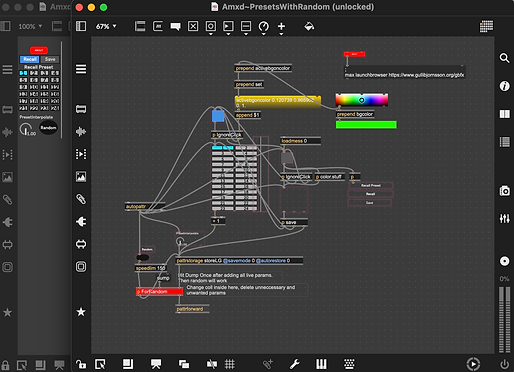The width and height of the screenshot is (514, 372).
Task: Select the prepend activebgoncolor object
Action: tap(263, 68)
